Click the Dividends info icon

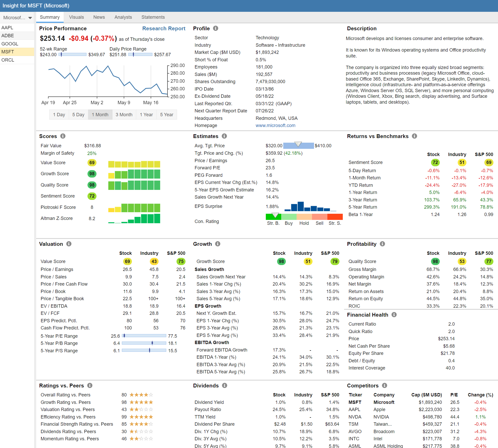[x=224, y=385]
